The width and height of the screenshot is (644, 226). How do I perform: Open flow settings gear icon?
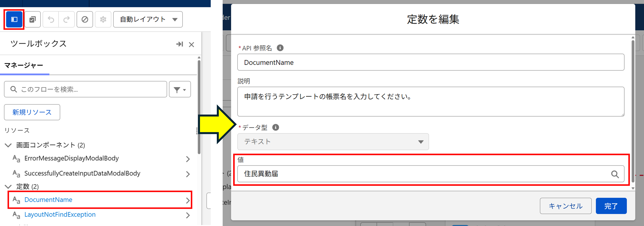[x=103, y=19]
